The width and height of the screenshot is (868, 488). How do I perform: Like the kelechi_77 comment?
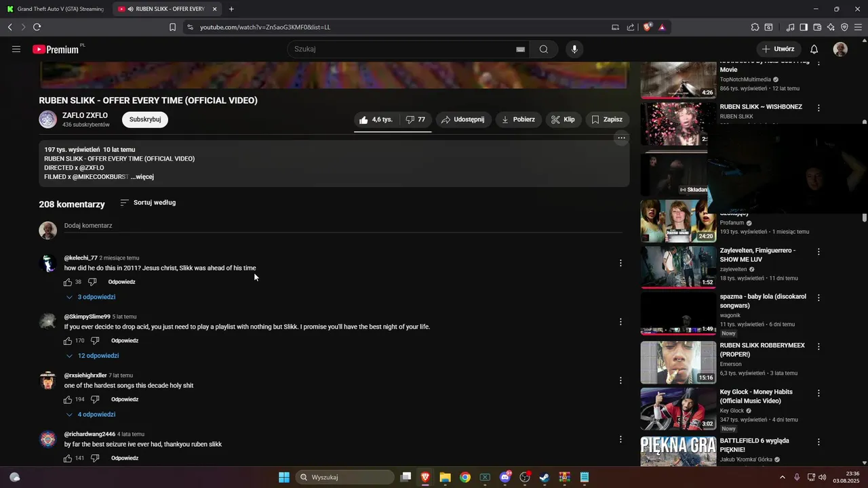(68, 282)
